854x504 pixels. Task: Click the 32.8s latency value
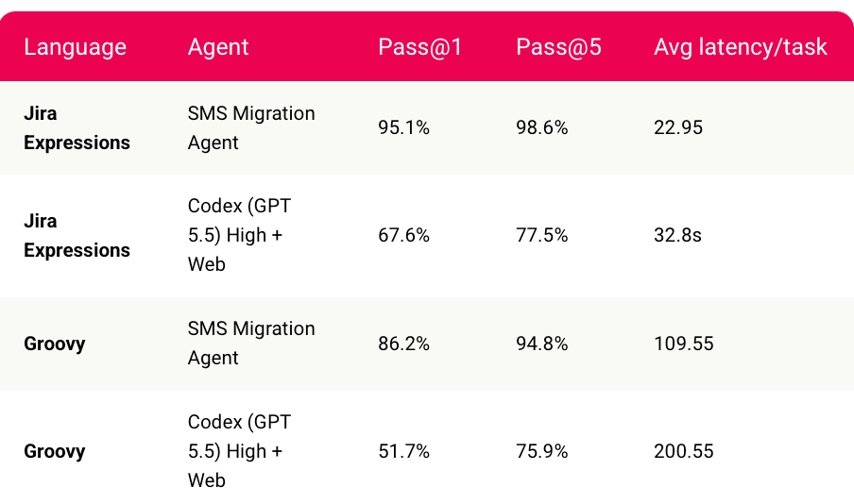pos(677,235)
